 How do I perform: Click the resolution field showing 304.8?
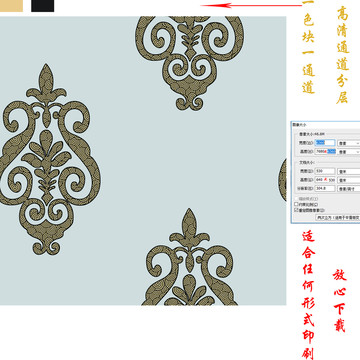tap(325, 188)
